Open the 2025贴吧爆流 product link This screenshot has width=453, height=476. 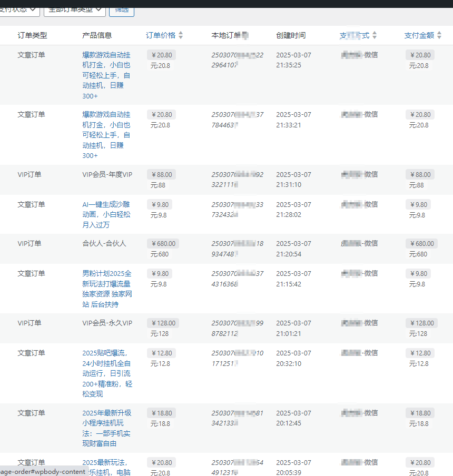point(107,373)
